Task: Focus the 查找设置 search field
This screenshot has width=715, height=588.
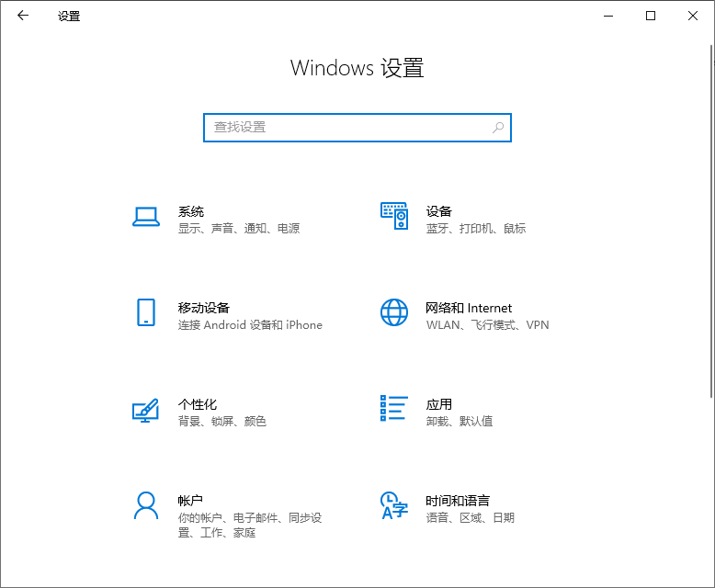Action: [357, 128]
